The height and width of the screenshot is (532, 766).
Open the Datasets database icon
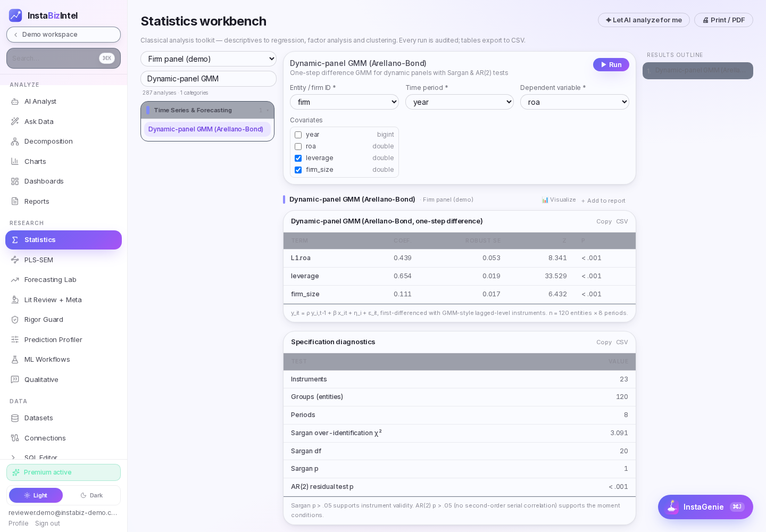coord(15,418)
